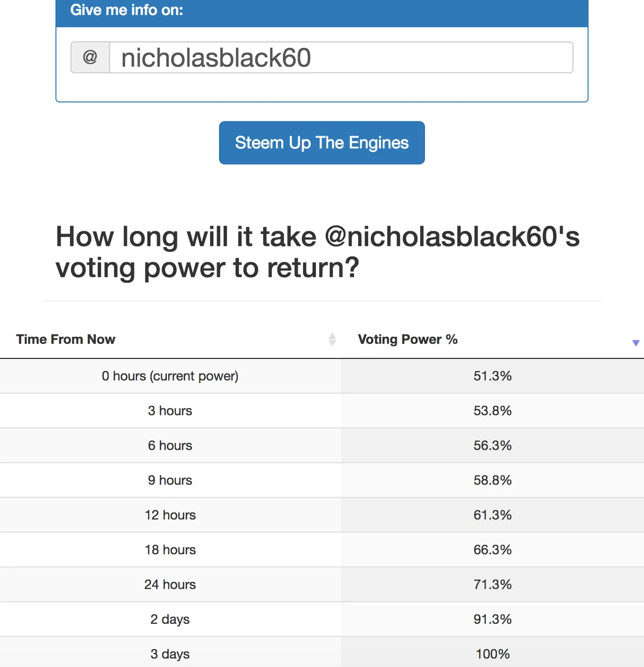Click the voting power return heading
Viewport: 644px width, 667px height.
coord(318,252)
